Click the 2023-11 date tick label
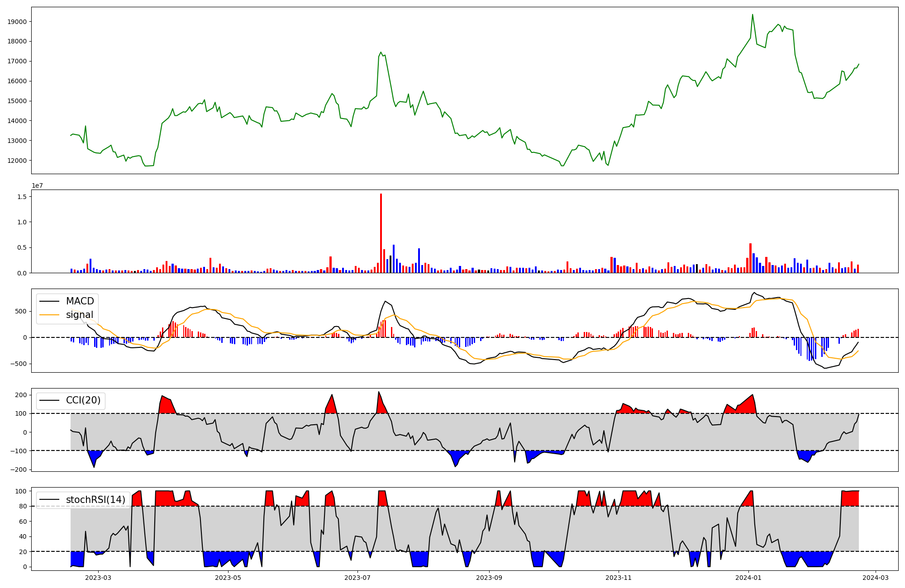This screenshot has width=905, height=588. coord(619,578)
